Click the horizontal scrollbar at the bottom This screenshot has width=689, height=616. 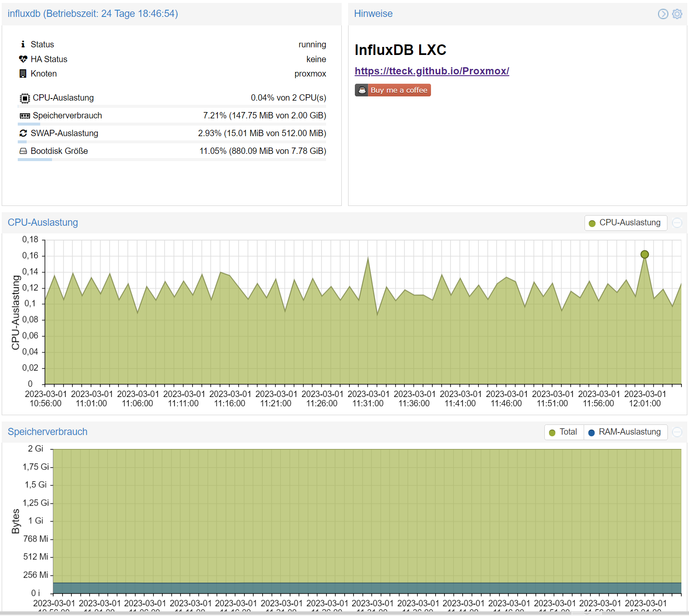pyautogui.click(x=344, y=613)
